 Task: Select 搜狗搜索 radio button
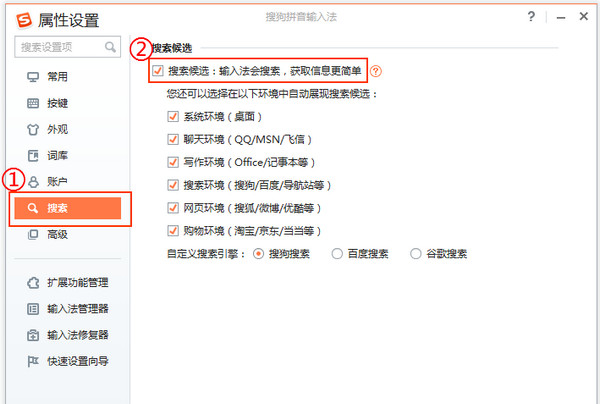(258, 254)
